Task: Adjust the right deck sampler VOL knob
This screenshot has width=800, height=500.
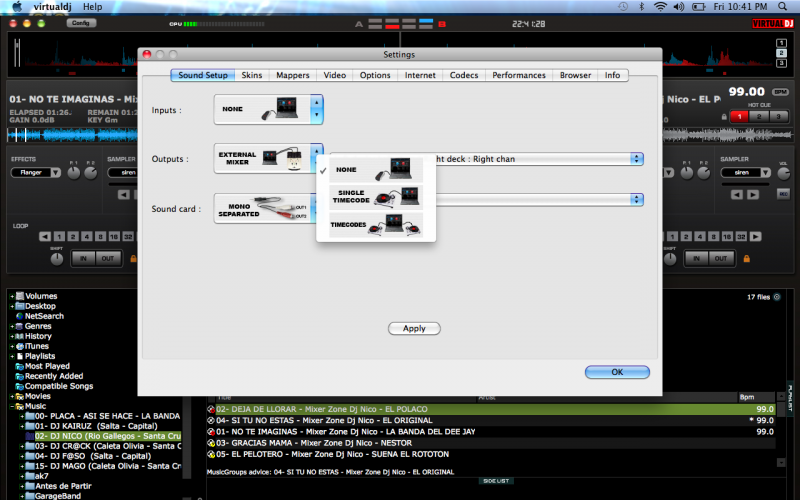Action: (783, 174)
